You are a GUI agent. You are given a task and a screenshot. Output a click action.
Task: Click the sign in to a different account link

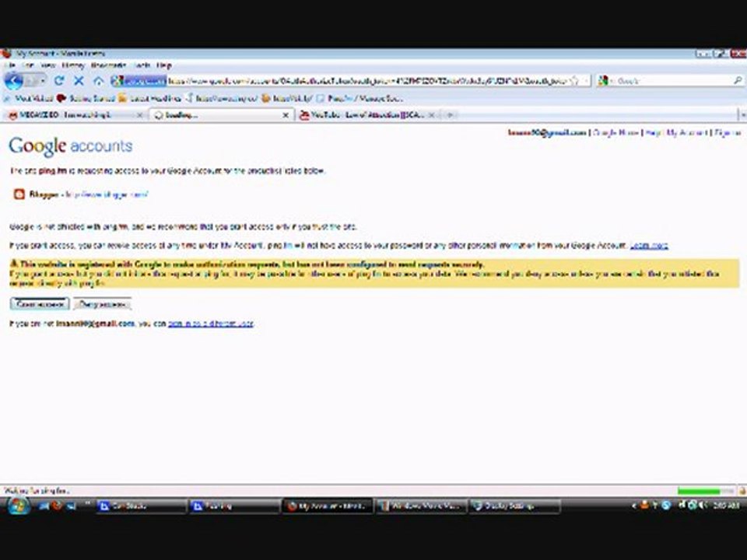tap(211, 324)
